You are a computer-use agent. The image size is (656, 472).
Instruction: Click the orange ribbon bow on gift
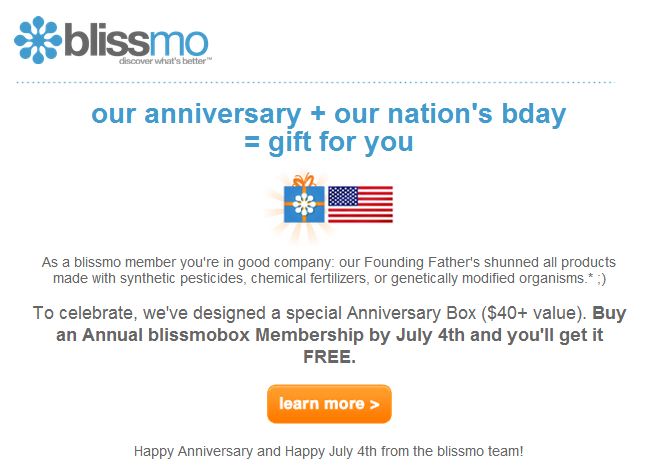click(304, 180)
